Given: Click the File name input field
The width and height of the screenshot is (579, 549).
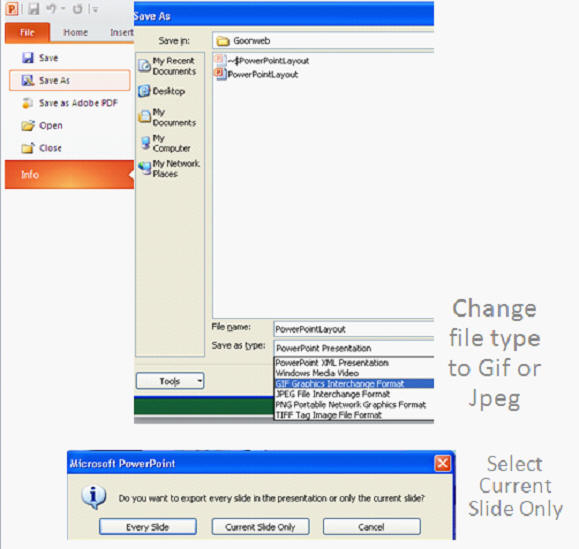Looking at the screenshot, I should pos(354,329).
